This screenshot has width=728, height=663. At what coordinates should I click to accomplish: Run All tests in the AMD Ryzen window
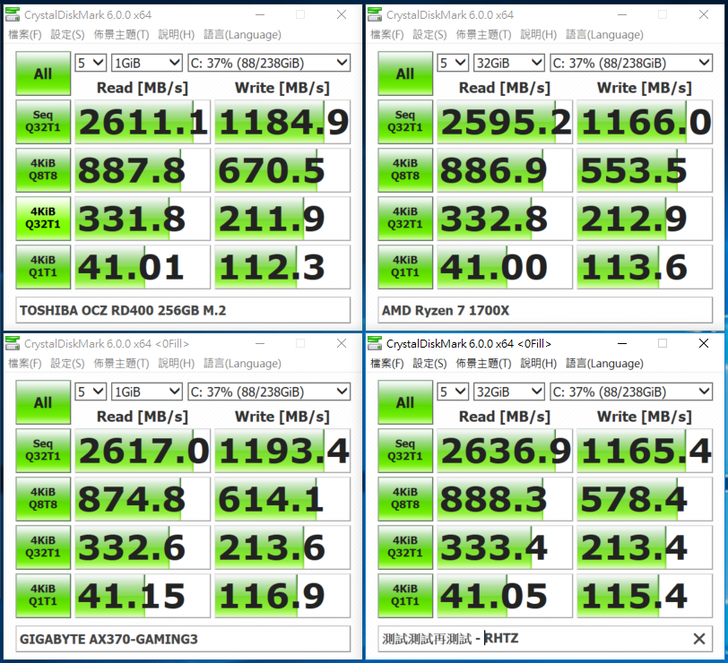[x=405, y=73]
